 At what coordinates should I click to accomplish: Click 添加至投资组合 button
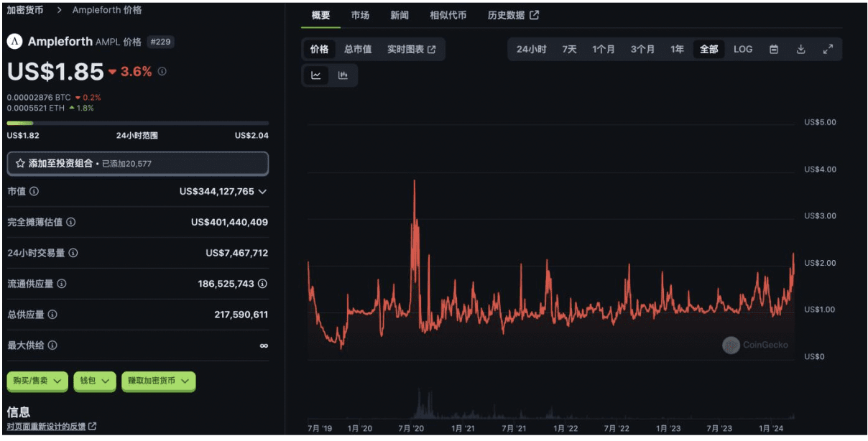tap(138, 163)
